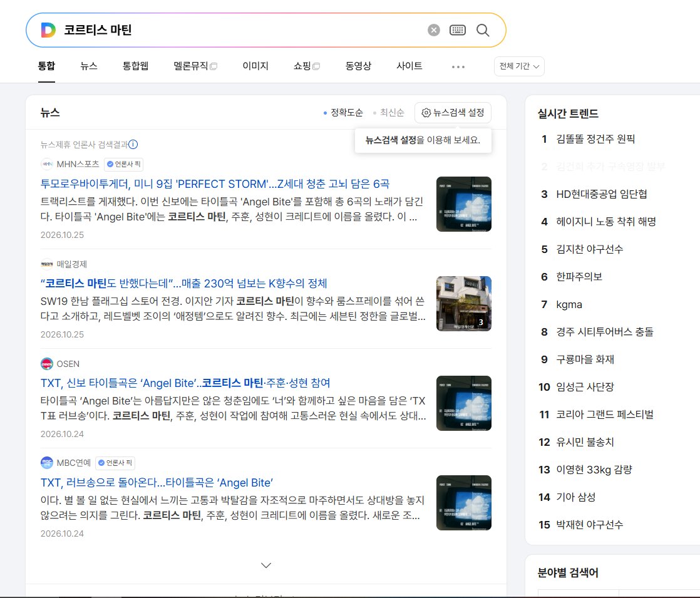Sort news by 정확도순
The width and height of the screenshot is (700, 598).
click(x=343, y=113)
